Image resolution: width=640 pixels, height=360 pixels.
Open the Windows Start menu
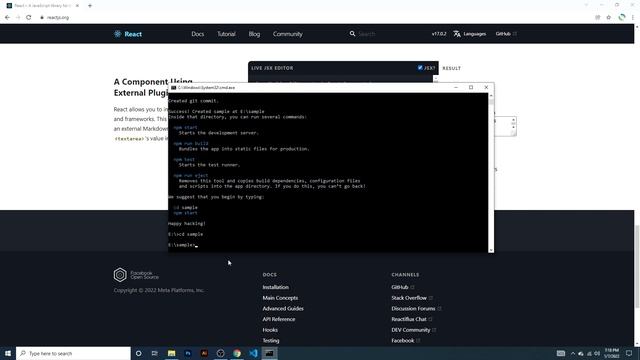(x=8, y=353)
